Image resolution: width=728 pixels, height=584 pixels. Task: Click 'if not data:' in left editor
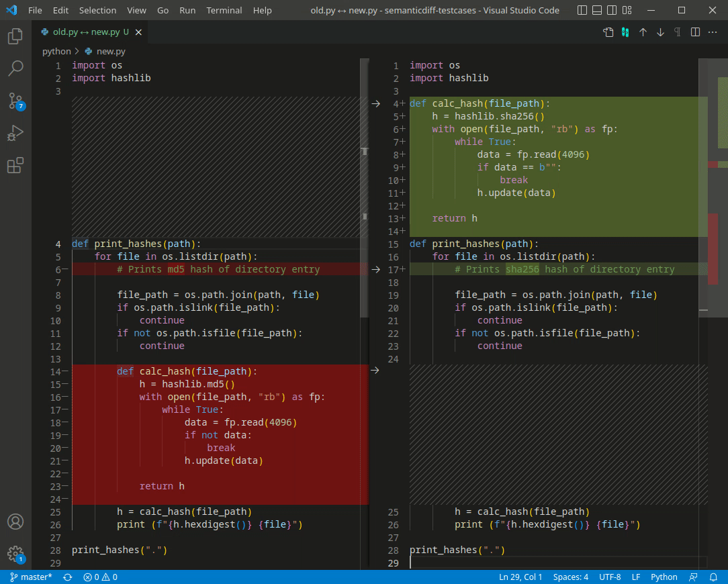point(218,436)
